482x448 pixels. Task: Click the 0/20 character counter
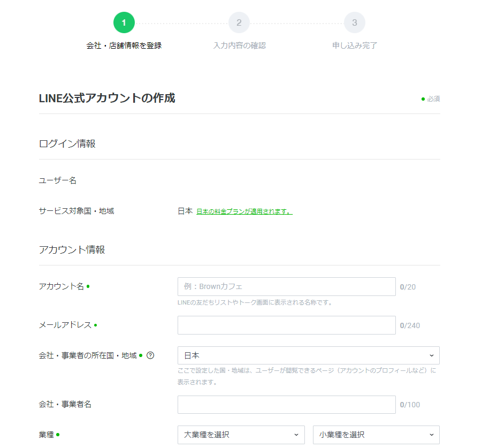408,287
